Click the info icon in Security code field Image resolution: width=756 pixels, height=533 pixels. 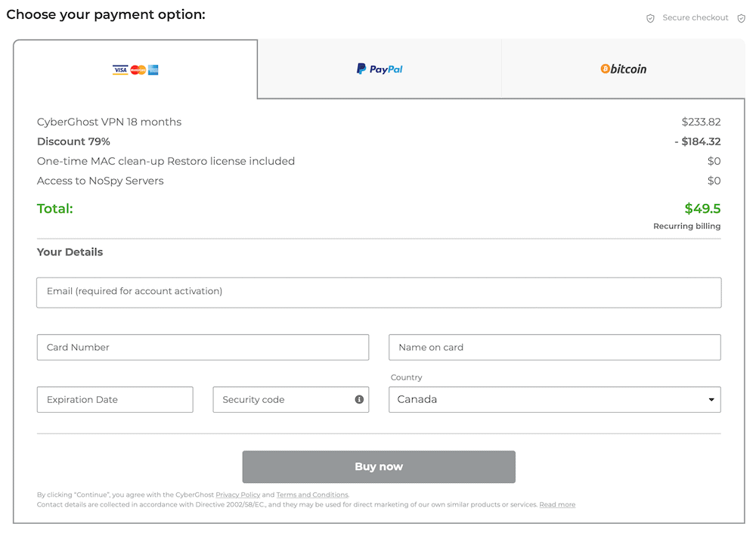tap(359, 399)
